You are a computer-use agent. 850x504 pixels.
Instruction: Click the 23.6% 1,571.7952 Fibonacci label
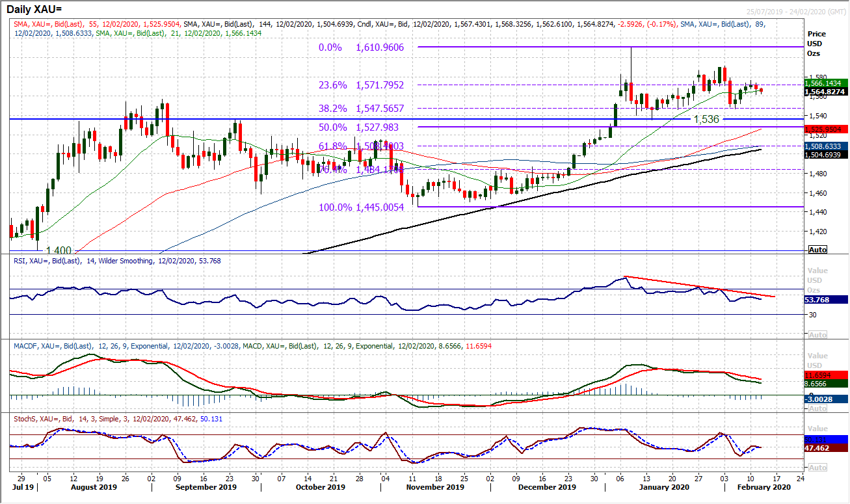(x=361, y=85)
